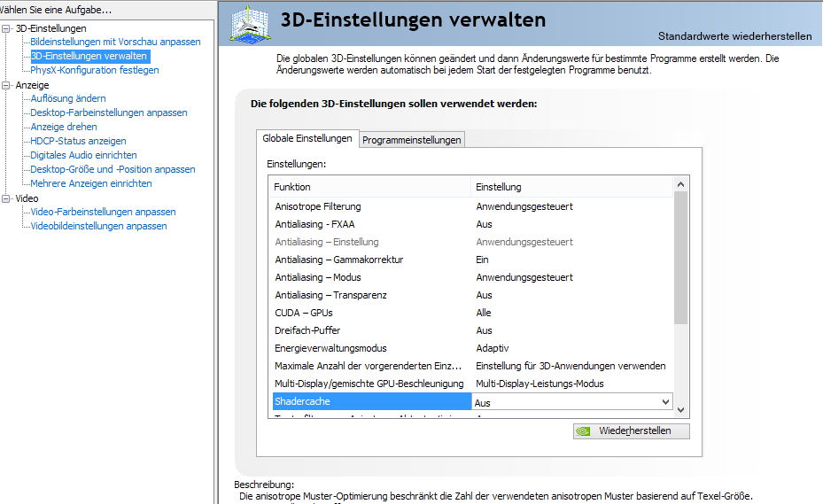Click Alle value for CUDA – GPUs
The height and width of the screenshot is (504, 823).
coord(484,313)
